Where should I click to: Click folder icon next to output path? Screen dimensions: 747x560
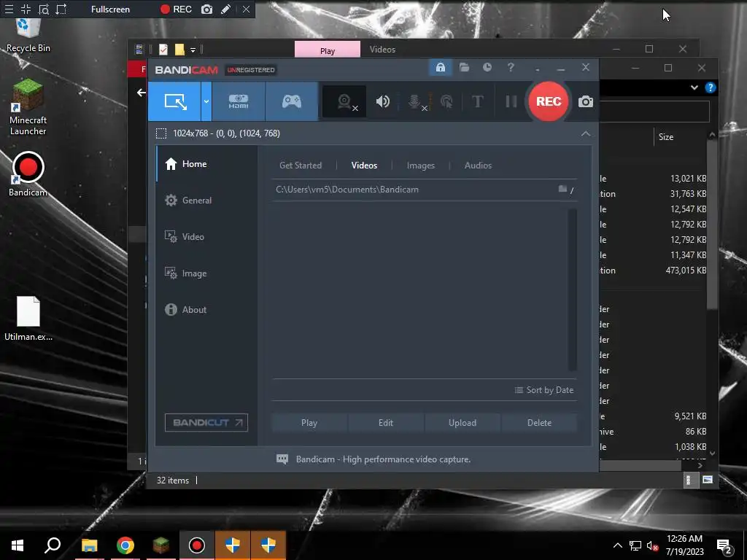[x=562, y=189]
